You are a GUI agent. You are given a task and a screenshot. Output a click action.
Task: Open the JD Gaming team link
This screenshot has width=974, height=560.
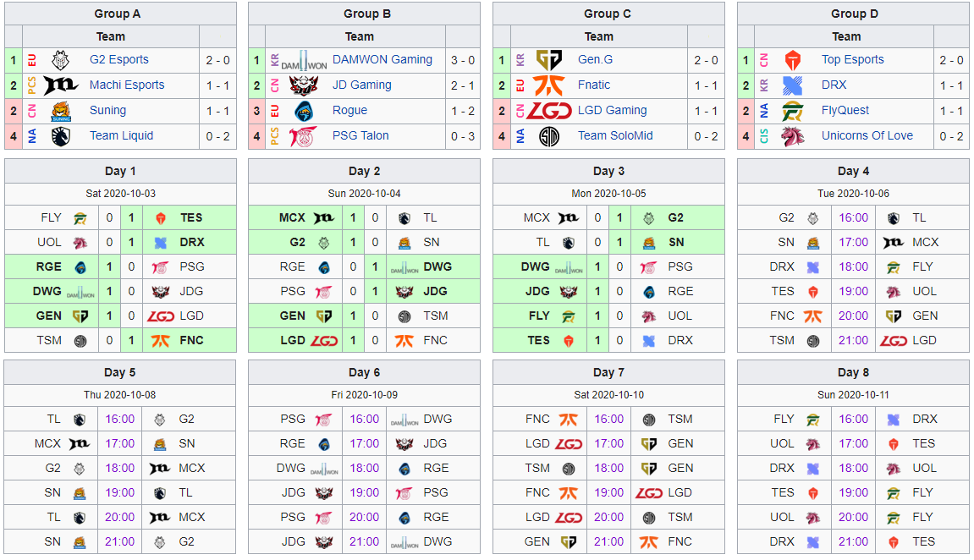(362, 85)
